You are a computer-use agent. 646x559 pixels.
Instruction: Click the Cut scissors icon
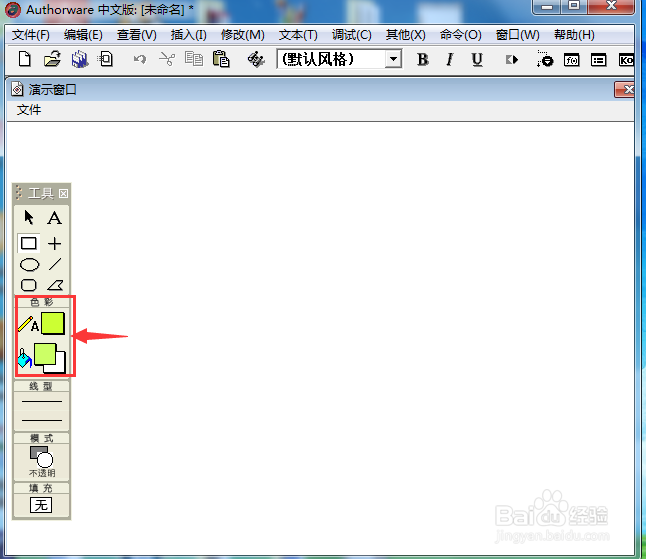167,59
